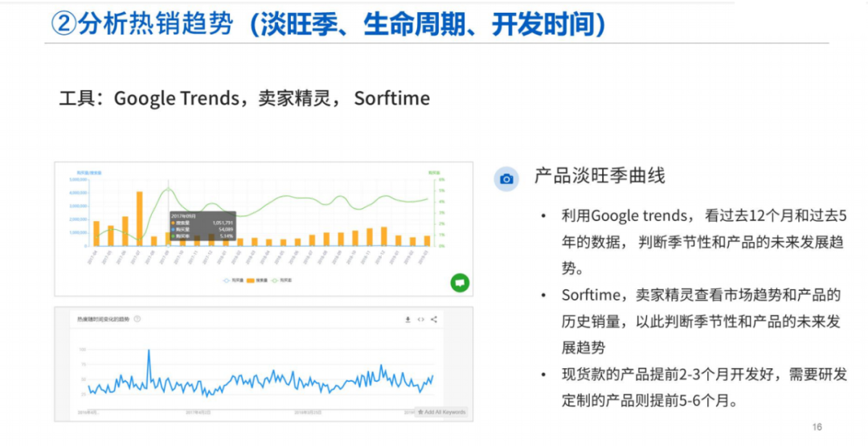Click the page number 16
The width and height of the screenshot is (868, 446).
tap(817, 427)
